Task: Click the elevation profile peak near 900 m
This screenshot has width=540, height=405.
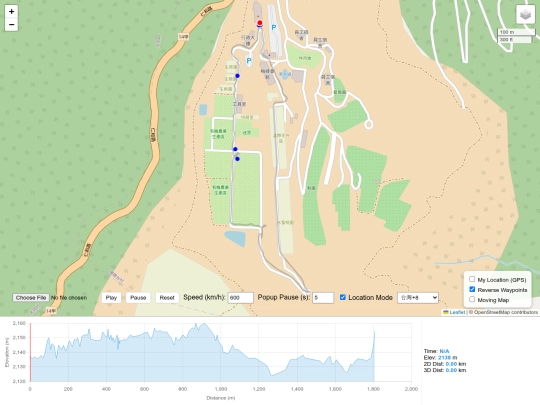Action: 204,324
